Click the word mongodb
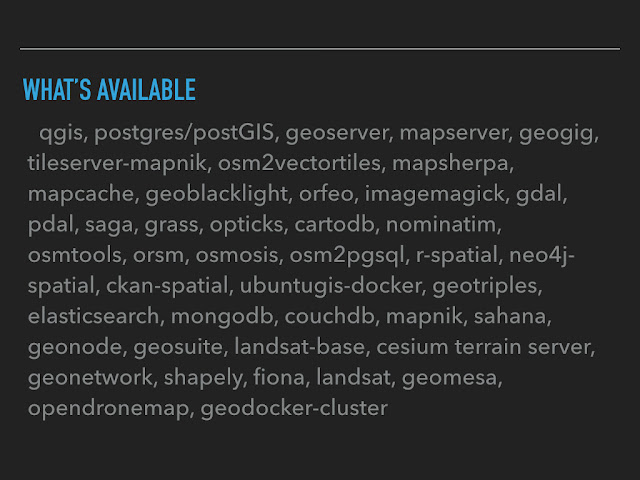This screenshot has height=480, width=640. (222, 317)
